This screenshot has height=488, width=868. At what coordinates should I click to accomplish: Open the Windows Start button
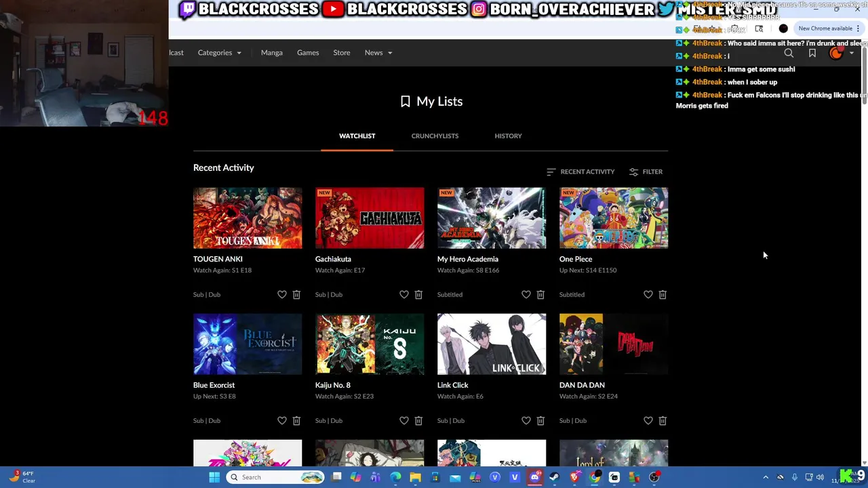[214, 477]
